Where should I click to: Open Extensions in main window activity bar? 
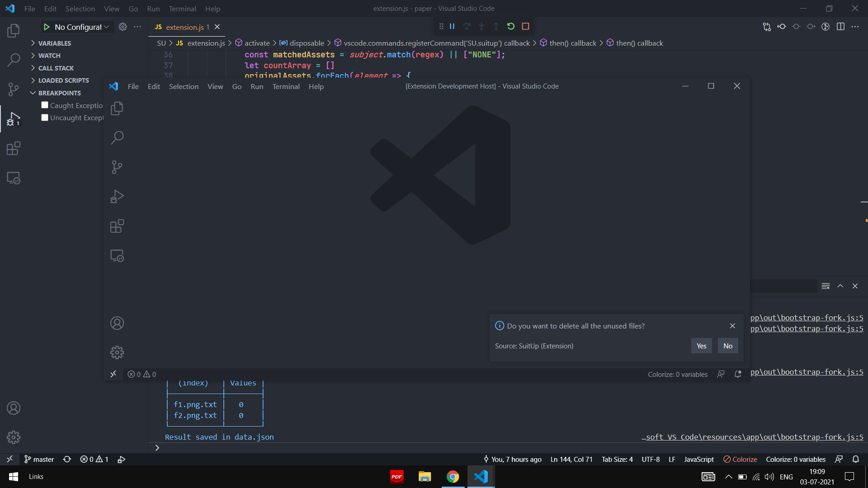tap(14, 148)
